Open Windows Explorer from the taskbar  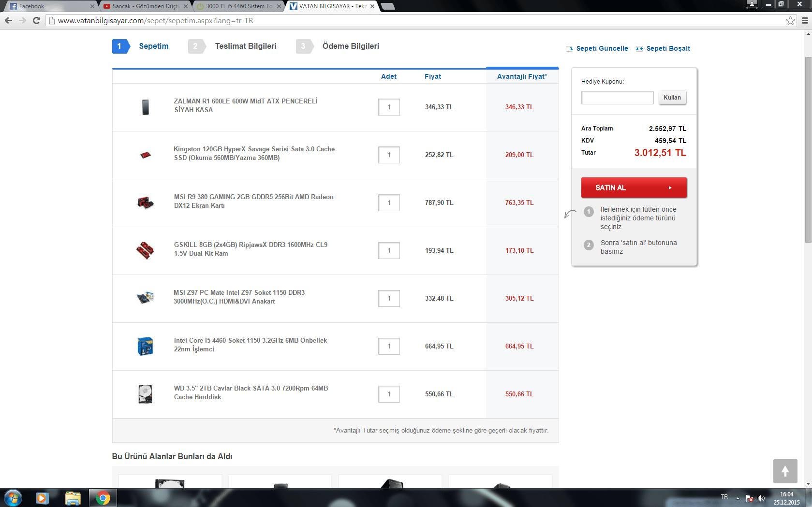click(x=73, y=498)
